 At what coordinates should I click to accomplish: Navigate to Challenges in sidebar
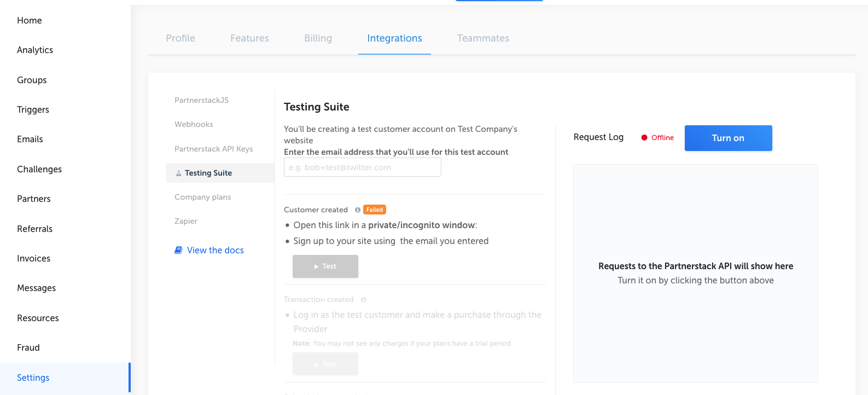click(39, 169)
